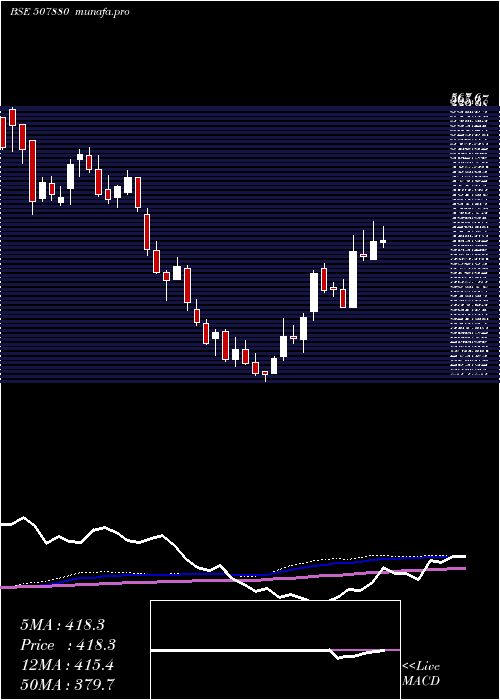The height and width of the screenshot is (700, 500).
Task: Click the 'Price : 418.3' value text
Action: (68, 645)
